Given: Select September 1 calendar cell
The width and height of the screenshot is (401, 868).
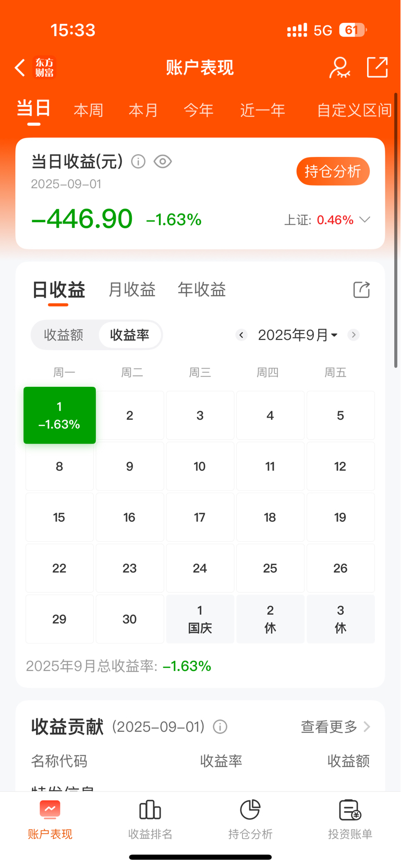Looking at the screenshot, I should pyautogui.click(x=59, y=415).
